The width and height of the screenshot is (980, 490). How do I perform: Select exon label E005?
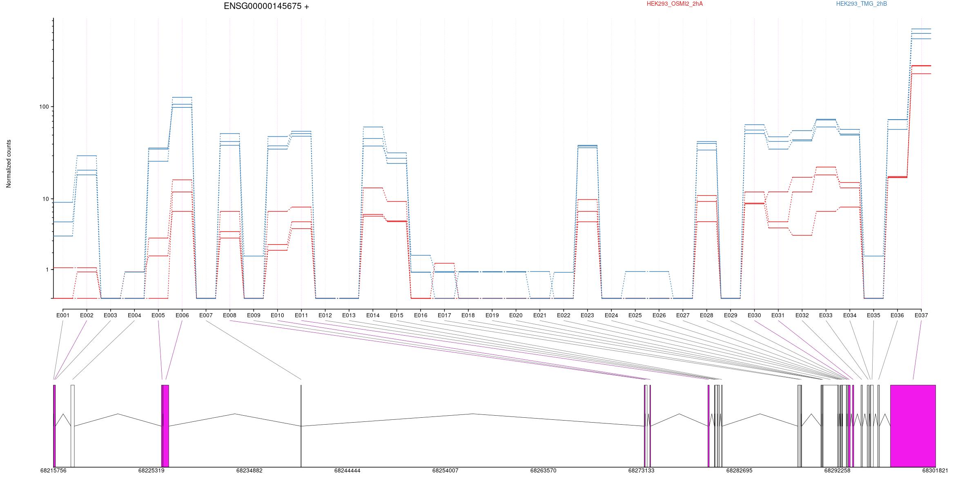158,315
